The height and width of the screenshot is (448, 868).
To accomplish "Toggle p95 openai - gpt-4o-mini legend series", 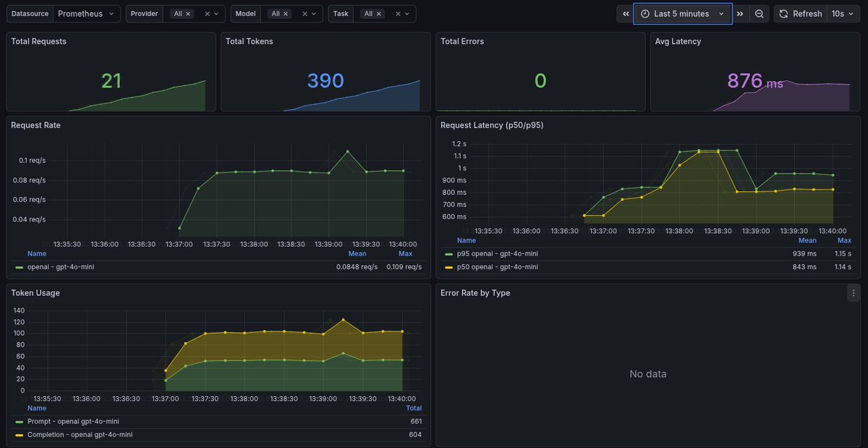I will pos(498,254).
